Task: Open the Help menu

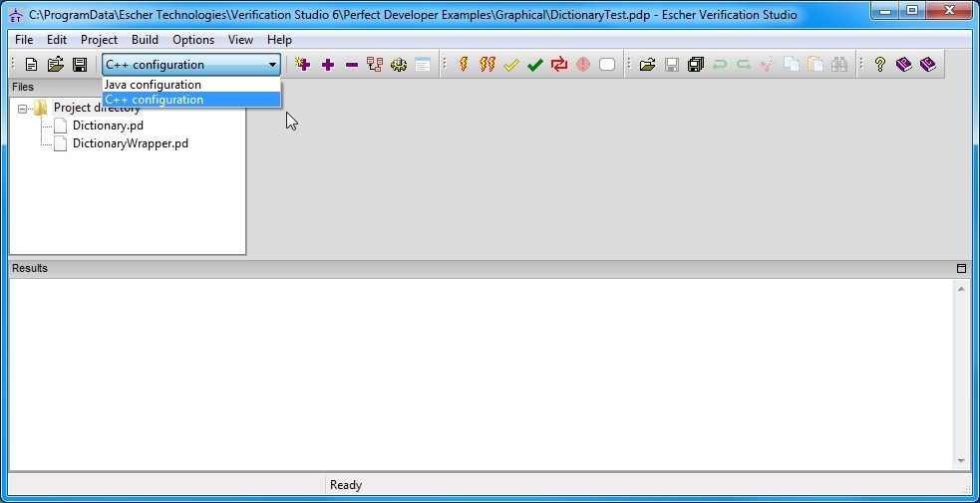Action: pos(279,39)
